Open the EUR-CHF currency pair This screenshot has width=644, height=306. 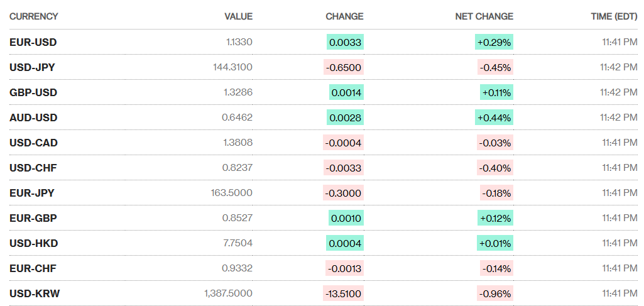coord(33,268)
